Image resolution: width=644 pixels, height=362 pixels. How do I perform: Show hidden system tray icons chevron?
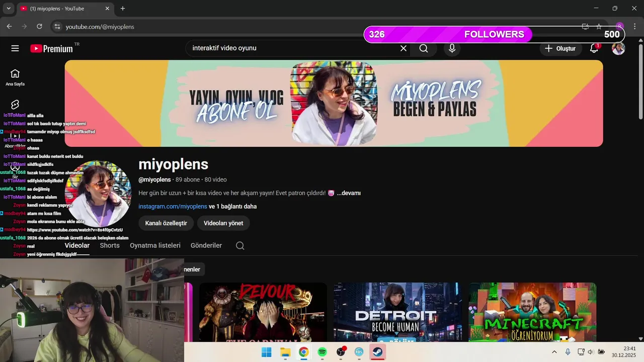pyautogui.click(x=554, y=352)
